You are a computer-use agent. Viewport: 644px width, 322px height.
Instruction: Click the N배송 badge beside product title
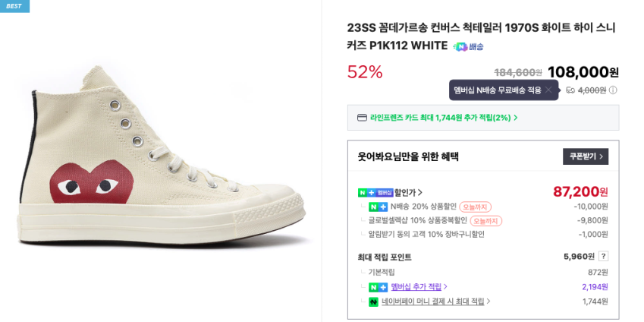pyautogui.click(x=468, y=46)
